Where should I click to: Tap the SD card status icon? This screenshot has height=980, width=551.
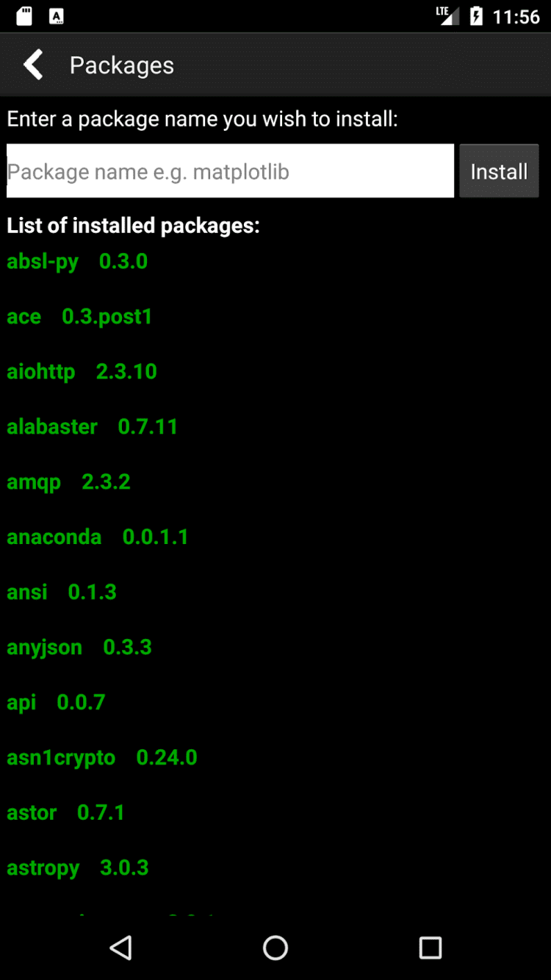click(24, 16)
